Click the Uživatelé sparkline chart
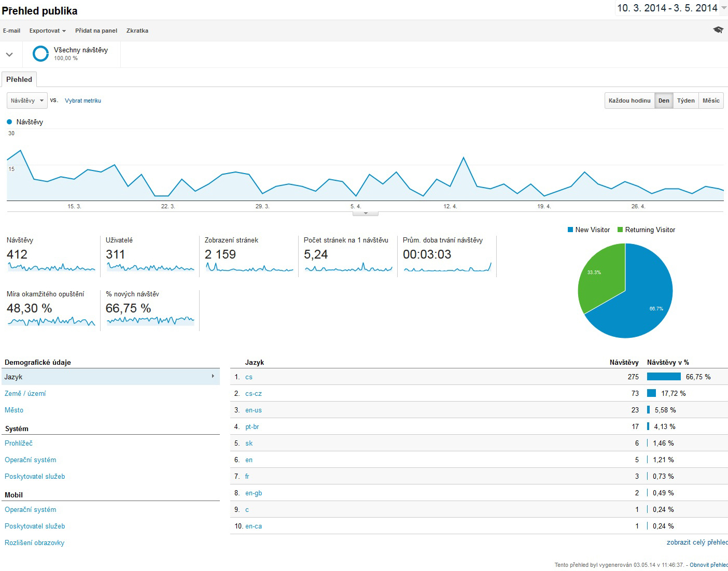 [x=150, y=267]
